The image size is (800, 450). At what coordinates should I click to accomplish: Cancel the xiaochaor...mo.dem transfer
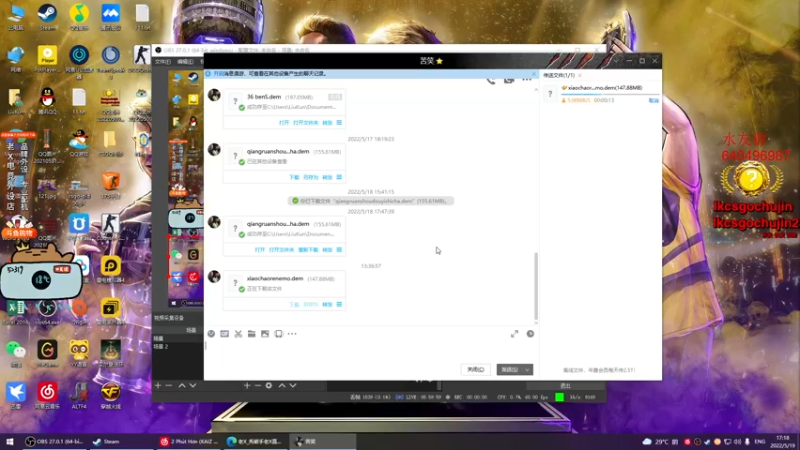[653, 101]
